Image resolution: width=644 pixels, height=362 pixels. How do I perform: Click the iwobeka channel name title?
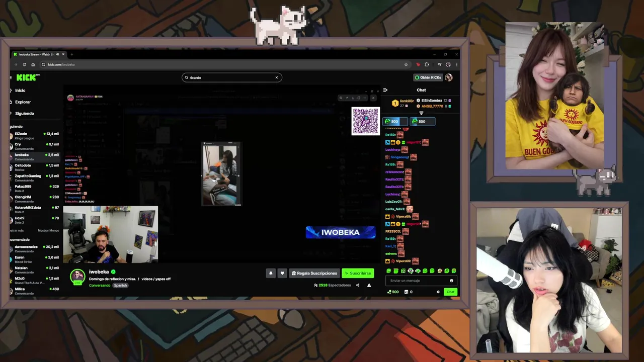(99, 272)
